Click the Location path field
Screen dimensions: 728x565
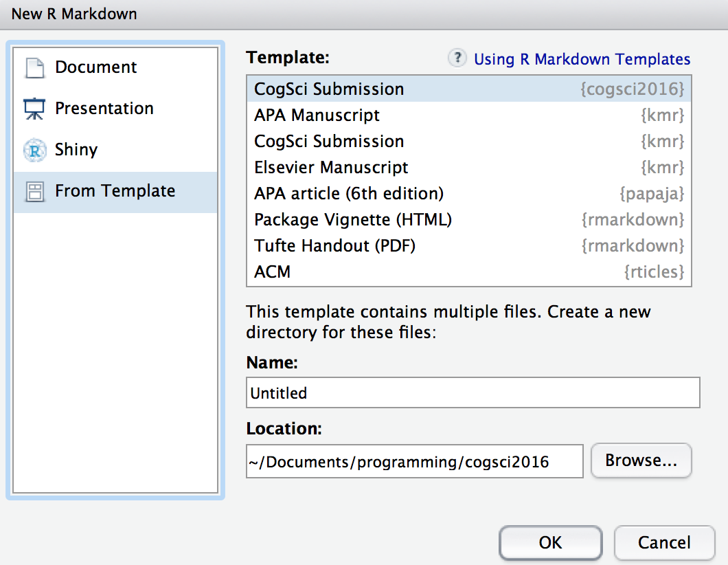[x=415, y=461]
